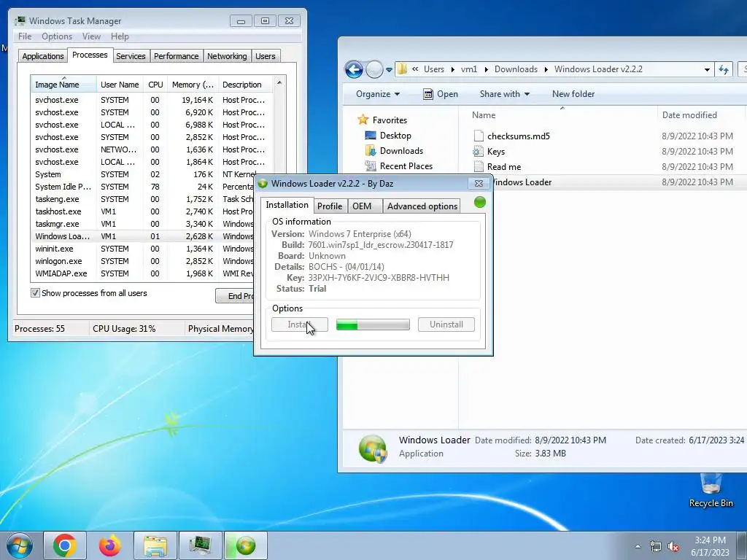Expand address bar history dropdown
This screenshot has height=560, width=747.
click(x=707, y=70)
